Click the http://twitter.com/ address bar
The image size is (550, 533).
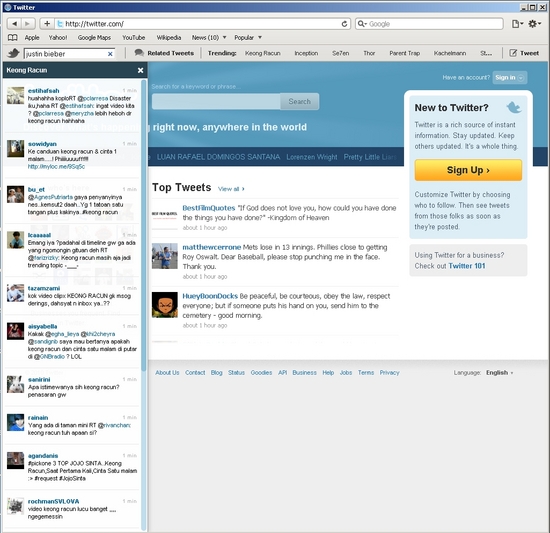coord(202,24)
